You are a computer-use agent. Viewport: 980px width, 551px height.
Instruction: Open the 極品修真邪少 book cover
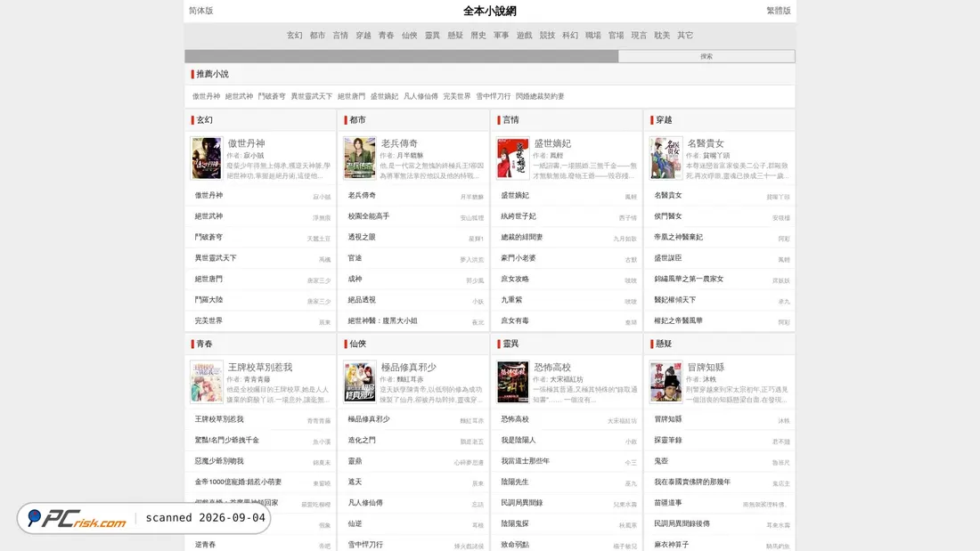pos(359,382)
